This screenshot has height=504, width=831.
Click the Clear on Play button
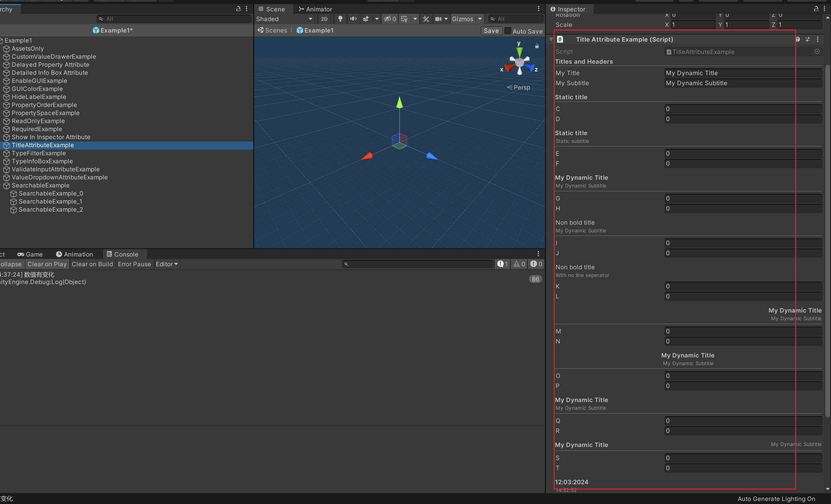(47, 264)
